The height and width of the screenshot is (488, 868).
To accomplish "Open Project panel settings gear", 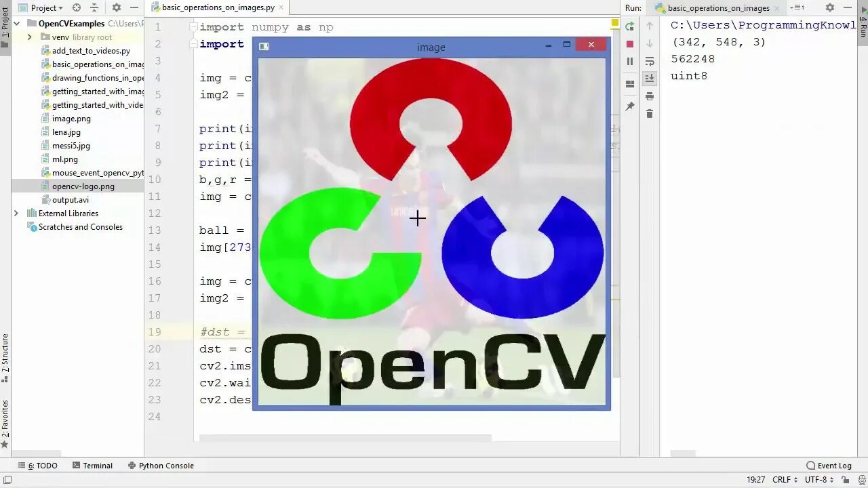I will coord(116,7).
